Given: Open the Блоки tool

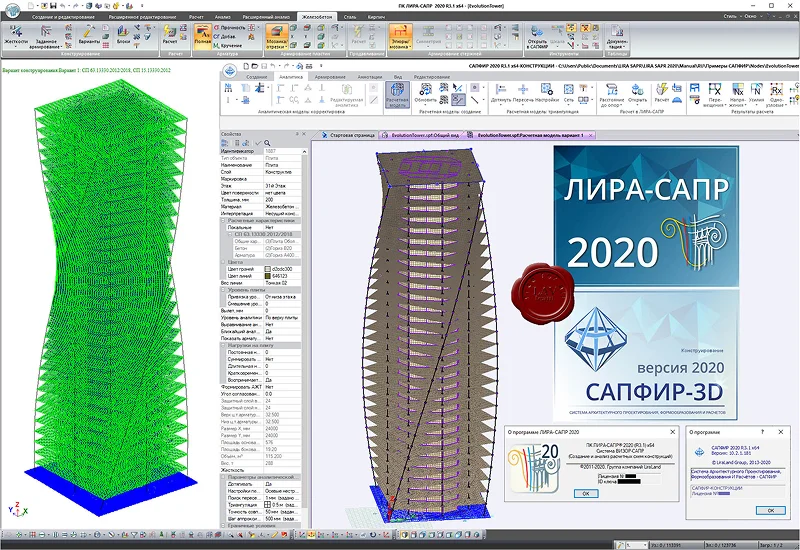Looking at the screenshot, I should coord(123,35).
